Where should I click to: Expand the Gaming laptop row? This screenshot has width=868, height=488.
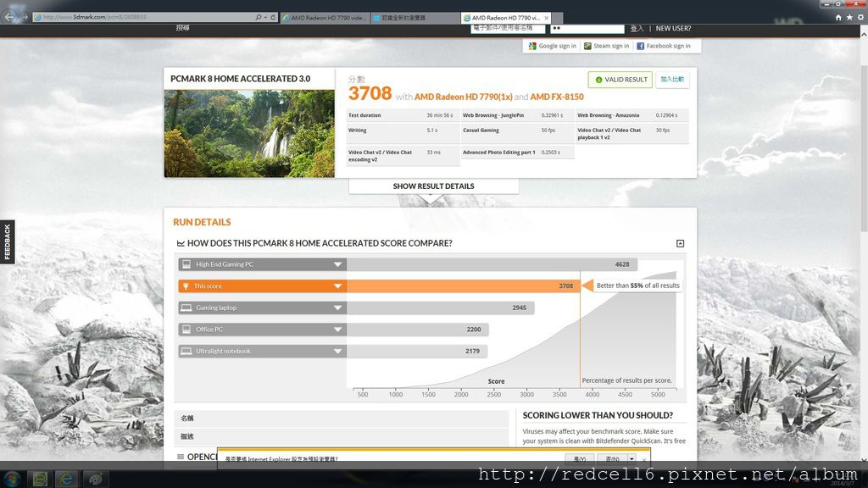337,308
